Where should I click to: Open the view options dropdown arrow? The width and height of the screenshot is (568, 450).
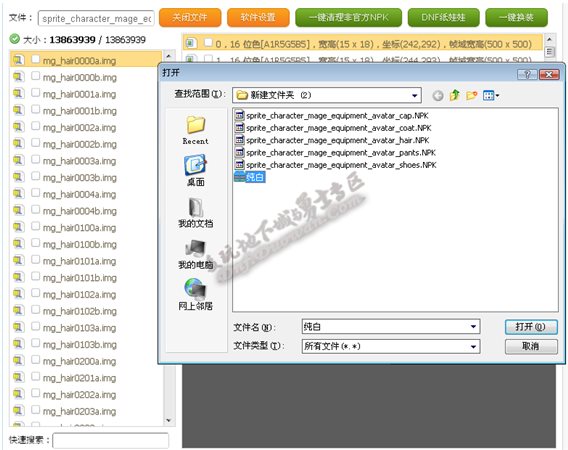497,96
